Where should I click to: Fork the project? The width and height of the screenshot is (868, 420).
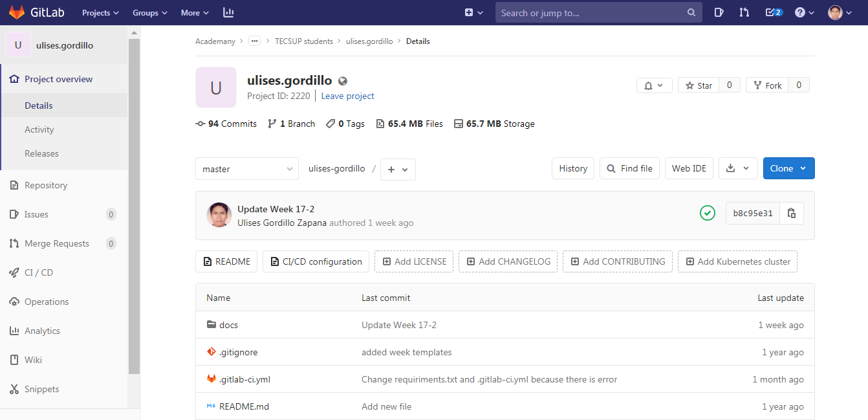[x=767, y=85]
